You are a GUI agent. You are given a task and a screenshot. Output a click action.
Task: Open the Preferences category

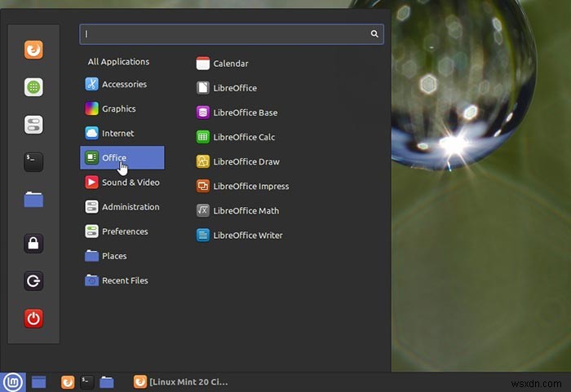[122, 231]
